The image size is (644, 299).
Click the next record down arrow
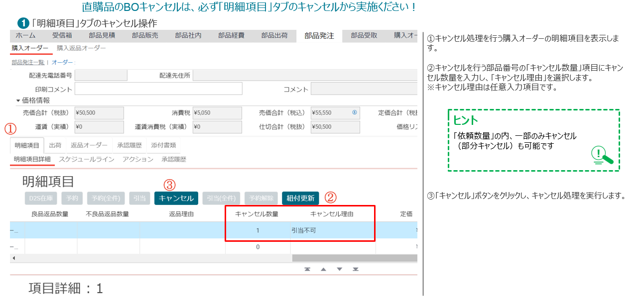click(x=339, y=269)
